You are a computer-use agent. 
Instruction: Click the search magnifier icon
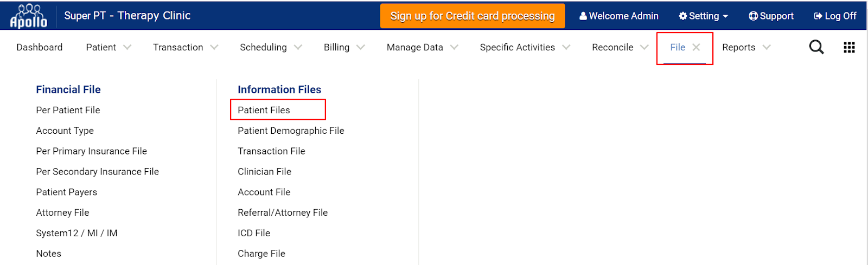(816, 47)
